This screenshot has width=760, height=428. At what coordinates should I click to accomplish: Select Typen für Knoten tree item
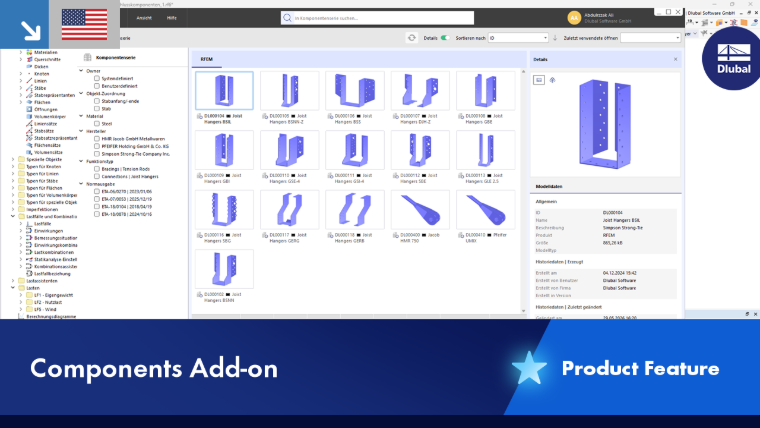point(44,166)
